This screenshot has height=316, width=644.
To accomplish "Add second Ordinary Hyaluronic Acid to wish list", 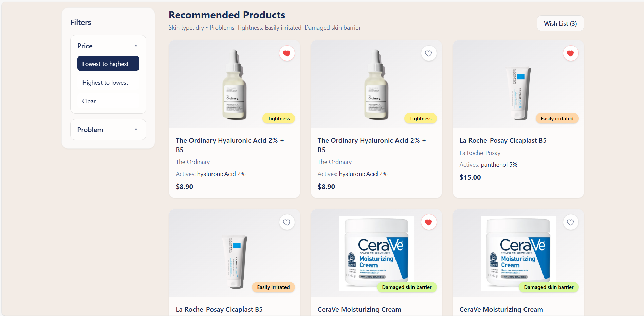I will 428,53.
